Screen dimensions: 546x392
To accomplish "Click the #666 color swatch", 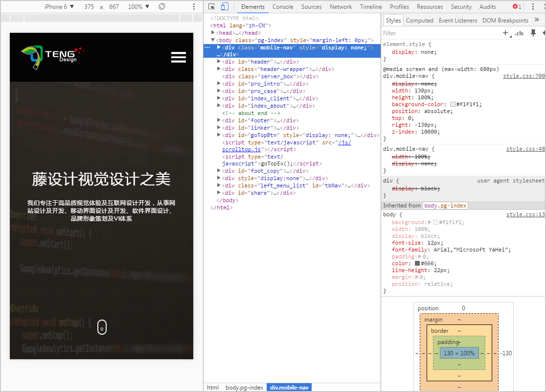I will (417, 263).
